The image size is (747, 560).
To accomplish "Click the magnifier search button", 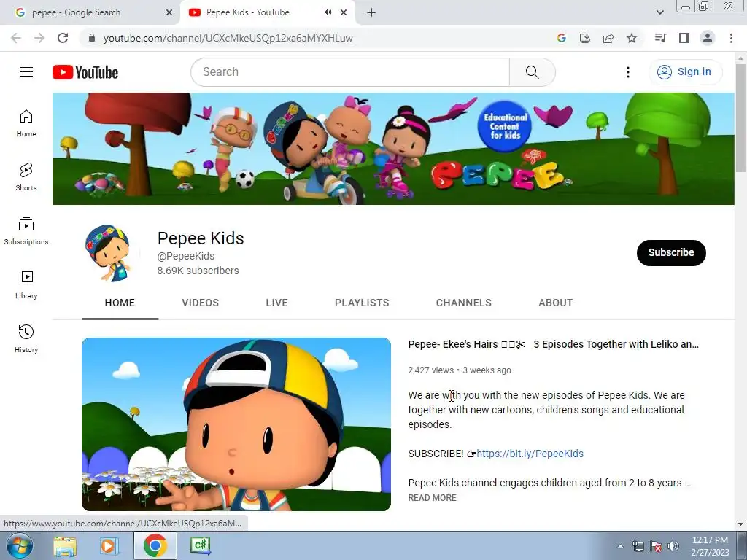I will 532,72.
